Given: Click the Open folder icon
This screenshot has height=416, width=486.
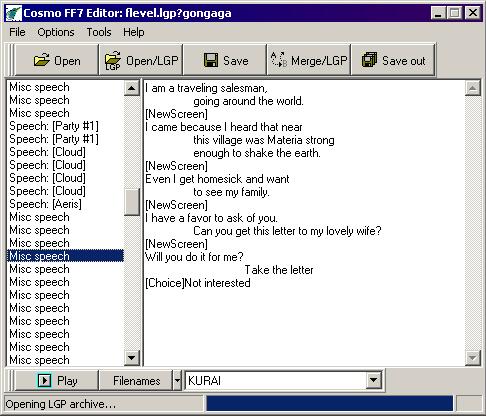Looking at the screenshot, I should coord(41,60).
